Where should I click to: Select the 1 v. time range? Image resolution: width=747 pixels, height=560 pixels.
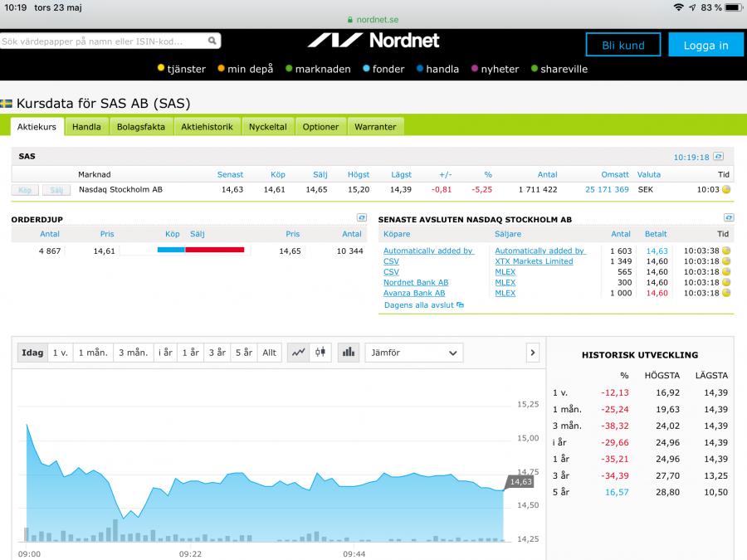tap(61, 353)
